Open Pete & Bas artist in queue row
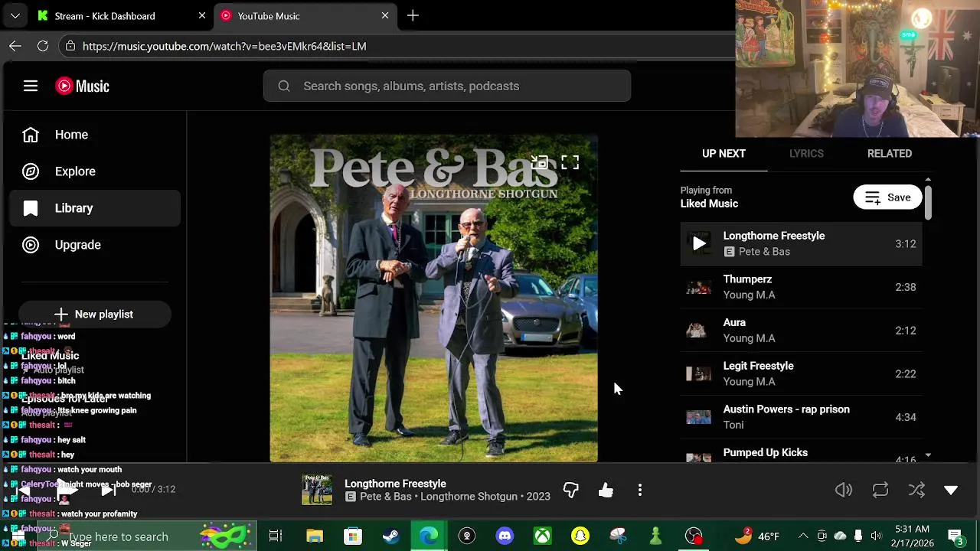Viewport: 980px width, 551px height. click(764, 252)
